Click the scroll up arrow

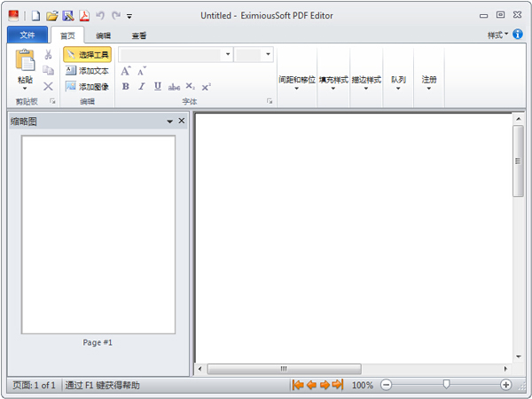518,119
